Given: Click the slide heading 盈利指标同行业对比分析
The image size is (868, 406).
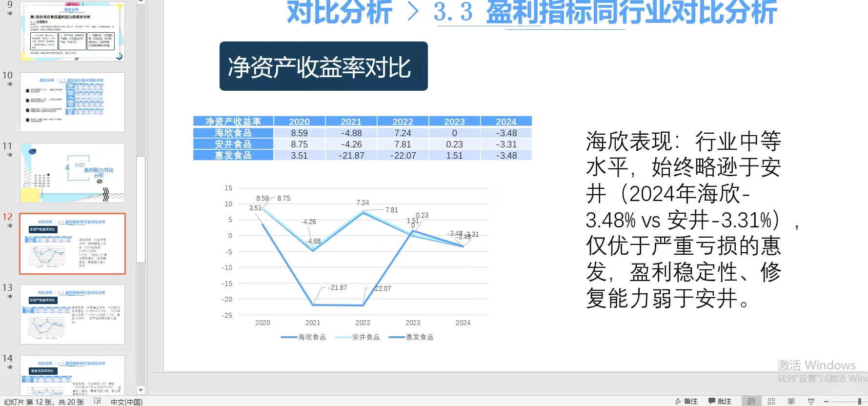Looking at the screenshot, I should 631,12.
